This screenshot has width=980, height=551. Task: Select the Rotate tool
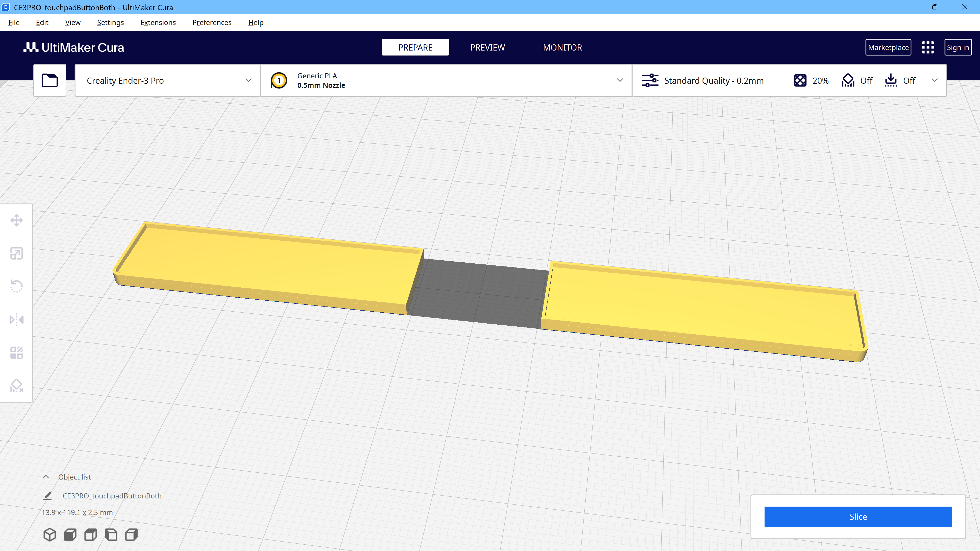16,286
